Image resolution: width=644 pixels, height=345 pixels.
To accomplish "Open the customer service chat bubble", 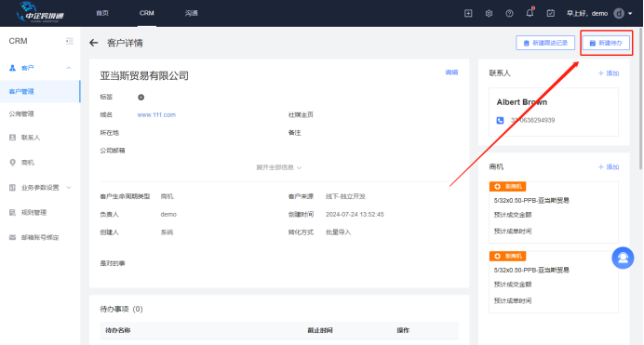I will tap(623, 258).
